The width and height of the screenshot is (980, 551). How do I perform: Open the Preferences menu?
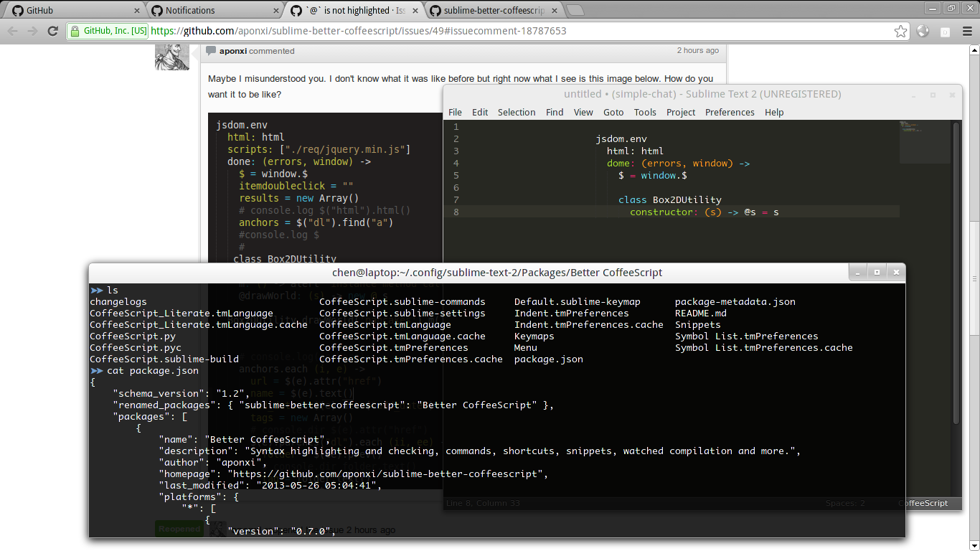pos(730,112)
